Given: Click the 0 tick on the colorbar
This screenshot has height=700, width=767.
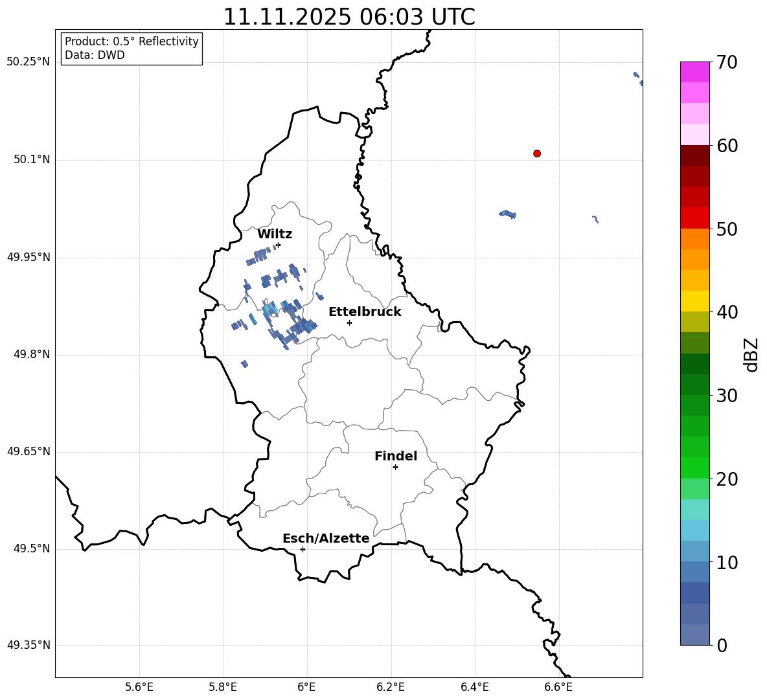Looking at the screenshot, I should [x=722, y=645].
